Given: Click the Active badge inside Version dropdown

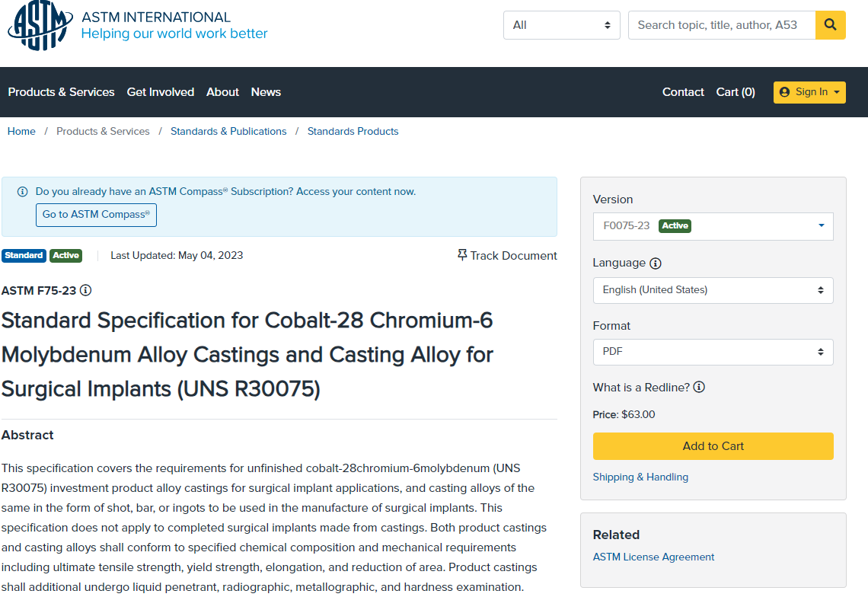Looking at the screenshot, I should click(675, 226).
